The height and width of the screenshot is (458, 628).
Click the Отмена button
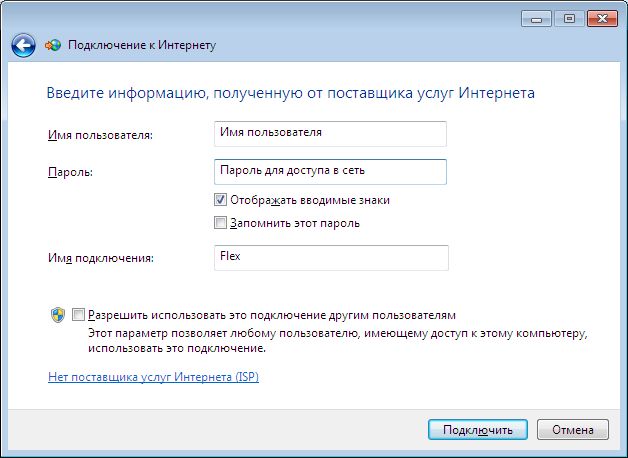573,430
